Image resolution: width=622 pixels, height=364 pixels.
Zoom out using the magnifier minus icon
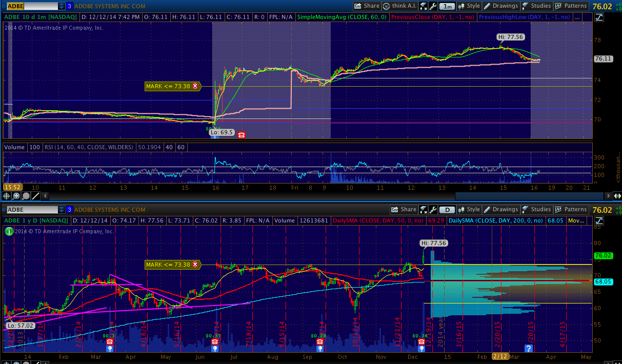26,196
